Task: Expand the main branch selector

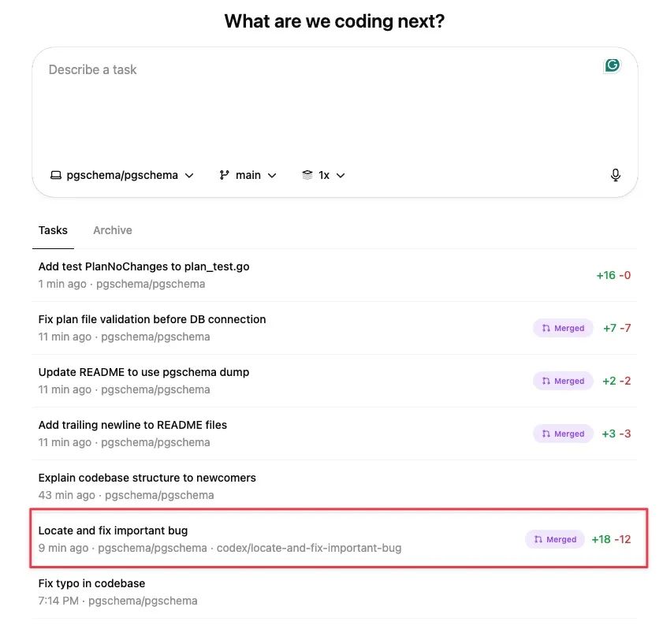Action: (x=248, y=175)
